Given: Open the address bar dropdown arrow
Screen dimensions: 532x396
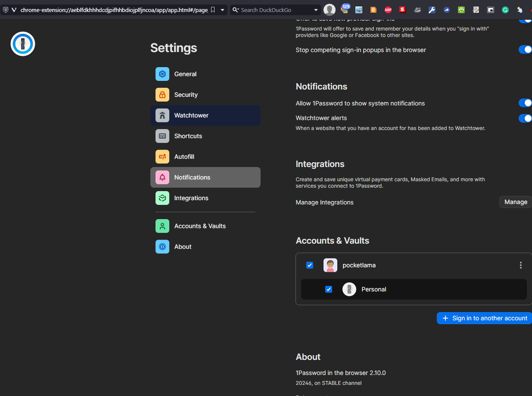Looking at the screenshot, I should pos(222,10).
